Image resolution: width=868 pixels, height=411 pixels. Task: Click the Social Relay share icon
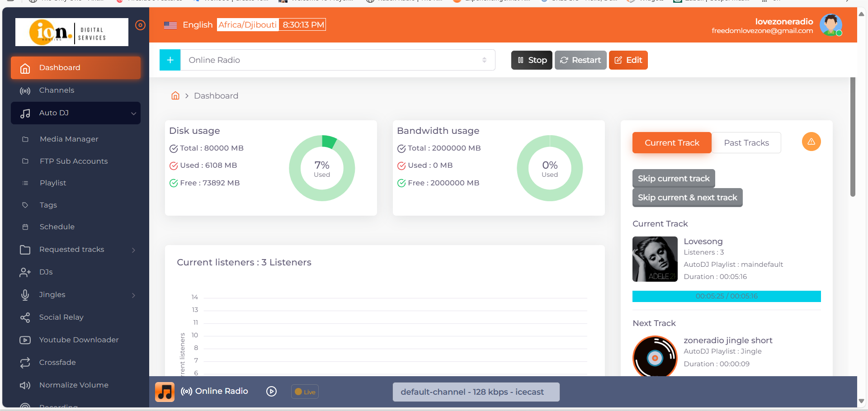click(25, 317)
